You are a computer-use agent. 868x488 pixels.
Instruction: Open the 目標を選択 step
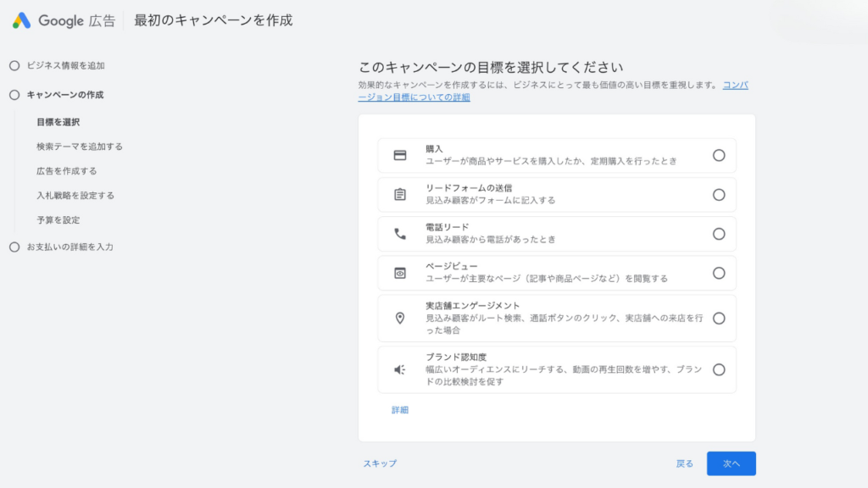point(58,121)
